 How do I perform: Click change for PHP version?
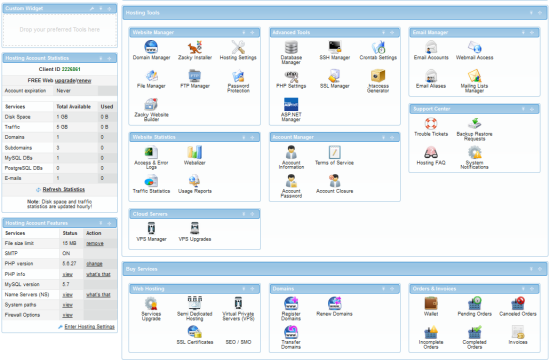[x=94, y=264]
